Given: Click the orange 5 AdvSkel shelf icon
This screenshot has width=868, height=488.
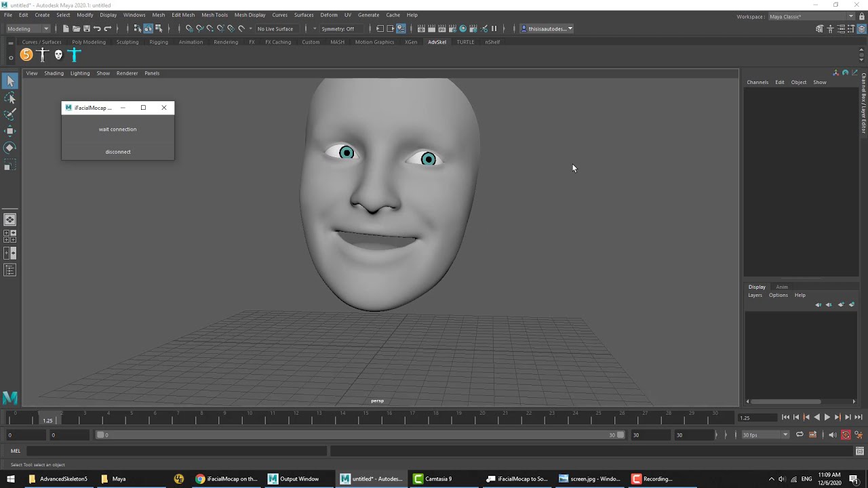Looking at the screenshot, I should pos(26,55).
